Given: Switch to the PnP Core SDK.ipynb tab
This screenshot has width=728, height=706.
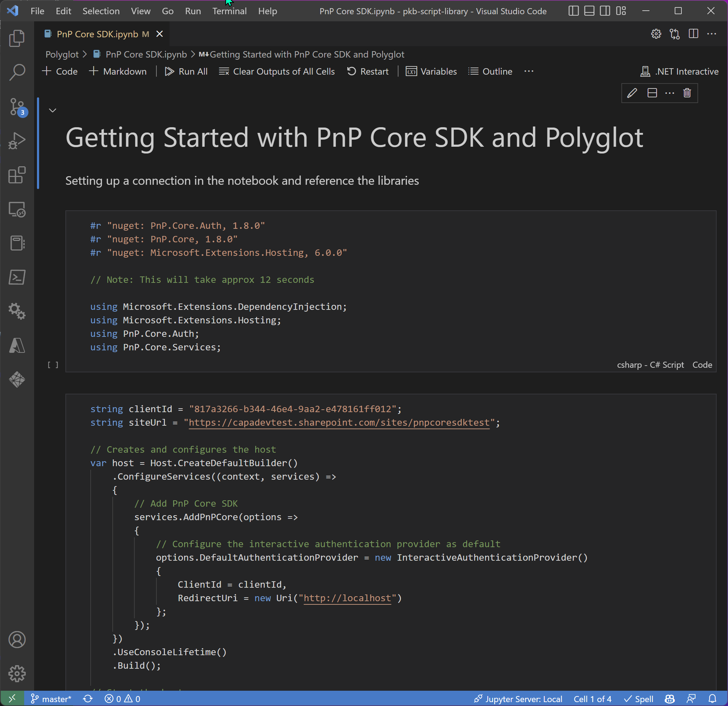Looking at the screenshot, I should pos(97,34).
